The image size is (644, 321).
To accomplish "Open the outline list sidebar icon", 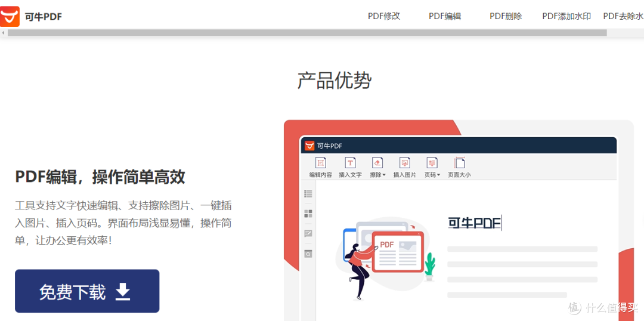I will click(308, 193).
